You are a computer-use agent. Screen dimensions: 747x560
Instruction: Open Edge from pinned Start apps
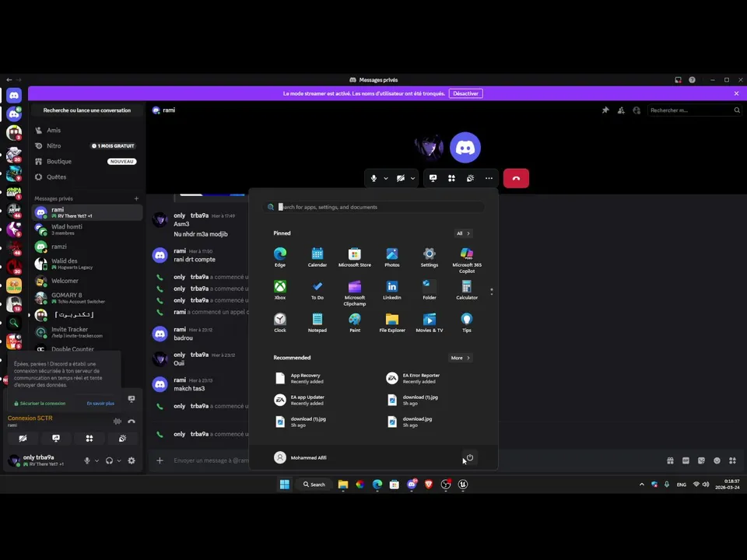click(280, 257)
